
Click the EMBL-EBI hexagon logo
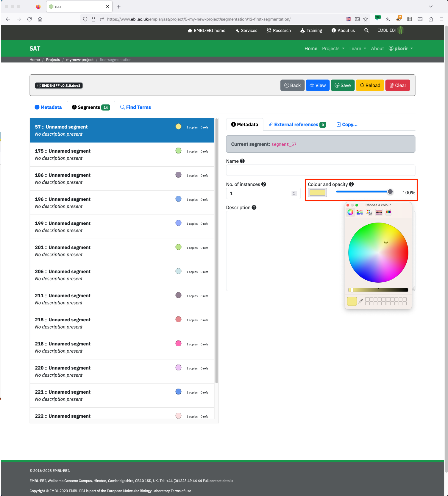pos(401,30)
